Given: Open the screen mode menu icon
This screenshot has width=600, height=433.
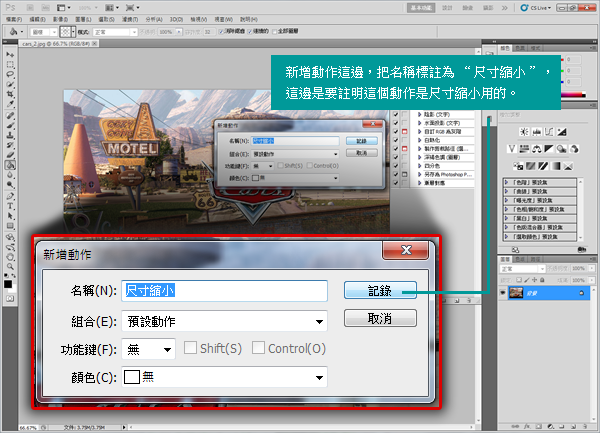Looking at the screenshot, I should point(132,7).
